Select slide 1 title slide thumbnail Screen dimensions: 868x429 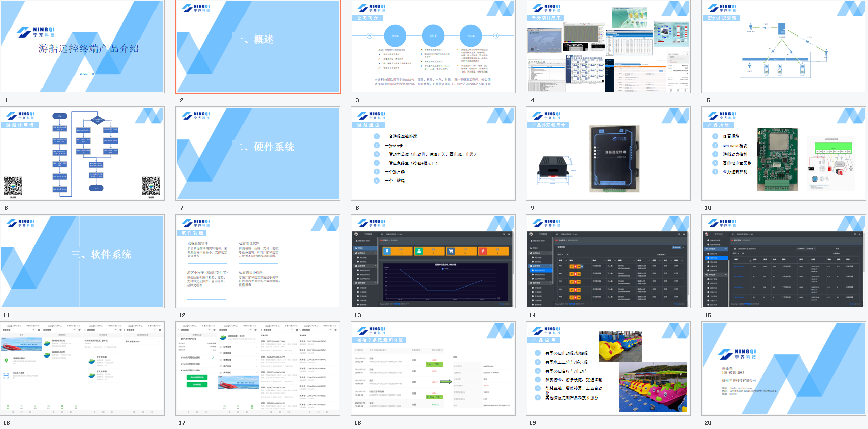[83, 47]
